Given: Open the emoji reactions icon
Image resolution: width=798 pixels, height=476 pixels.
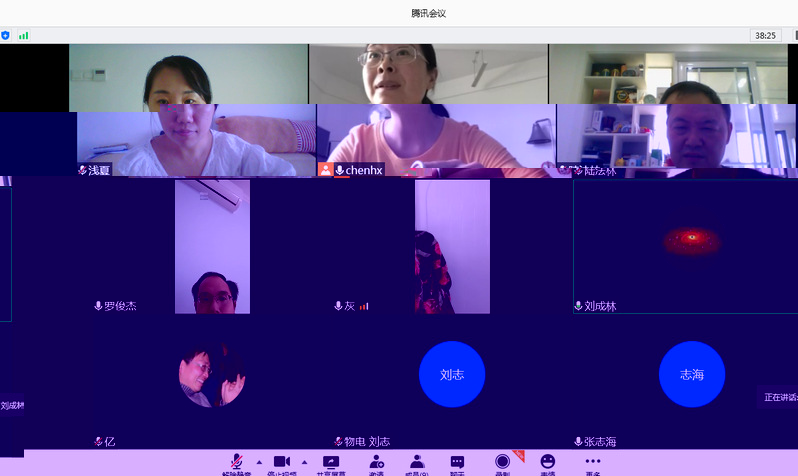Looking at the screenshot, I should (x=547, y=463).
